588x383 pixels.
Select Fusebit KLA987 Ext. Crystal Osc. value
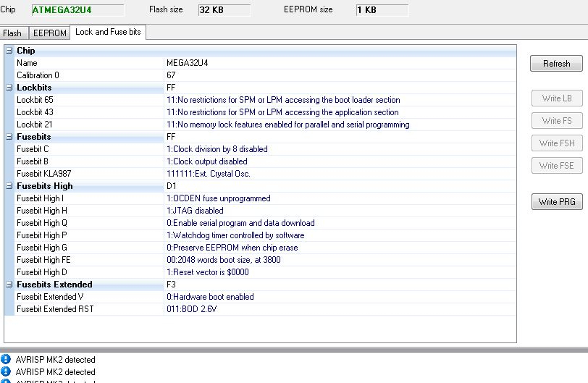340,174
